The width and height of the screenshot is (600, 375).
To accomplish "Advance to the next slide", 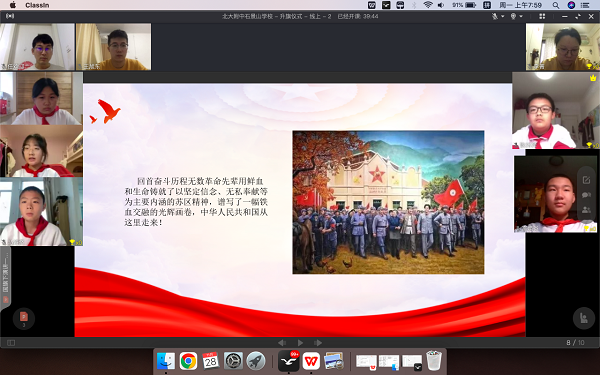I will click(318, 343).
